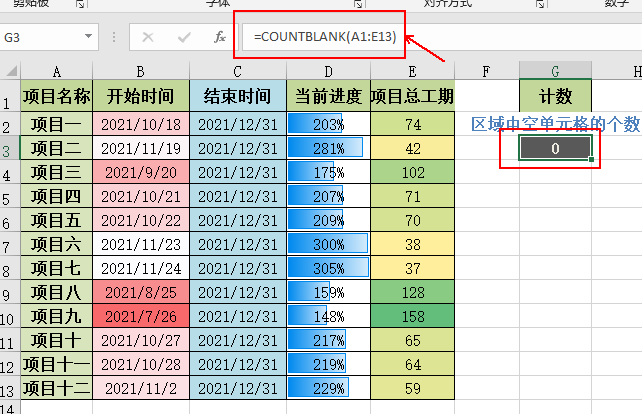Select cell 项目十一
Image resolution: width=642 pixels, height=414 pixels.
[x=57, y=364]
